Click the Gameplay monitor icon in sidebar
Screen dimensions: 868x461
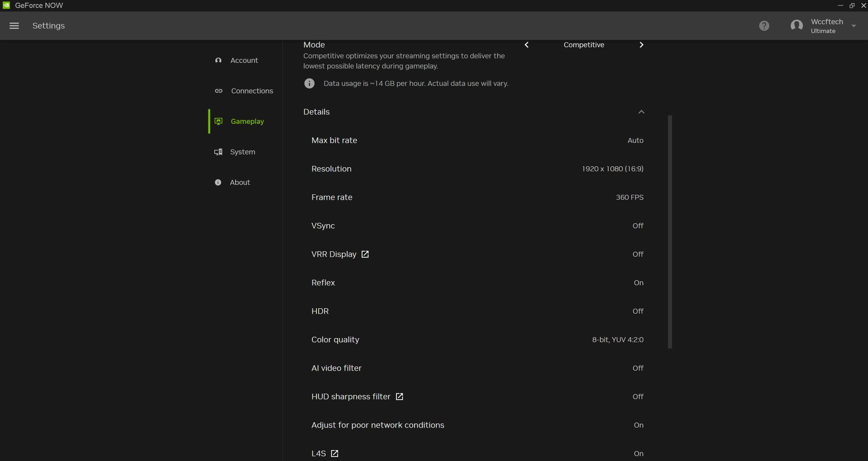218,121
